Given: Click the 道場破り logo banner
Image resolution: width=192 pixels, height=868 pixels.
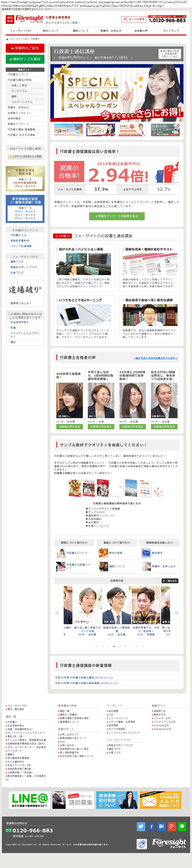Looking at the screenshot, I should pos(25,290).
